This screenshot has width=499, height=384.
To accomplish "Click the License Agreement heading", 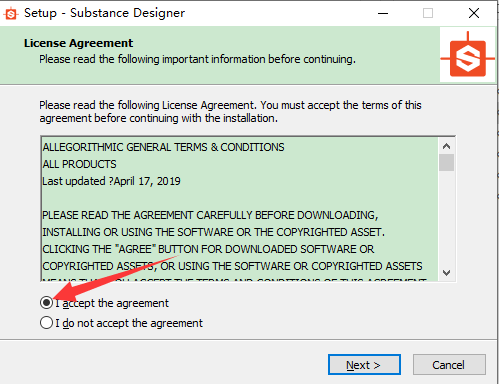I will 78,43.
